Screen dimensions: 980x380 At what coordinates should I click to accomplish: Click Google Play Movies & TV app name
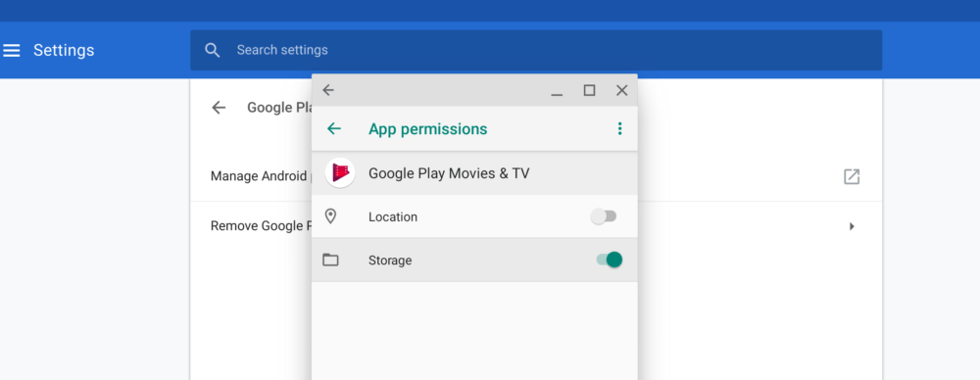click(x=449, y=173)
